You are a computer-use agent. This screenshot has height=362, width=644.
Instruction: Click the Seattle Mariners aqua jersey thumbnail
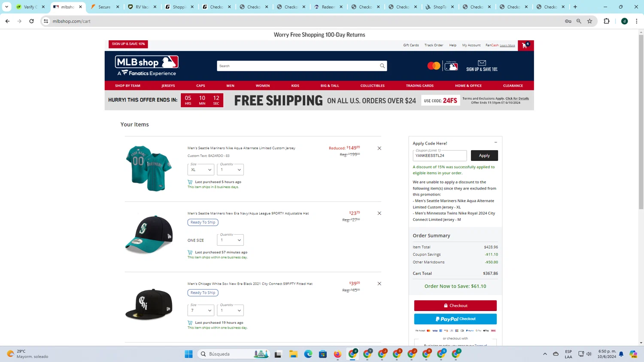coord(149,168)
